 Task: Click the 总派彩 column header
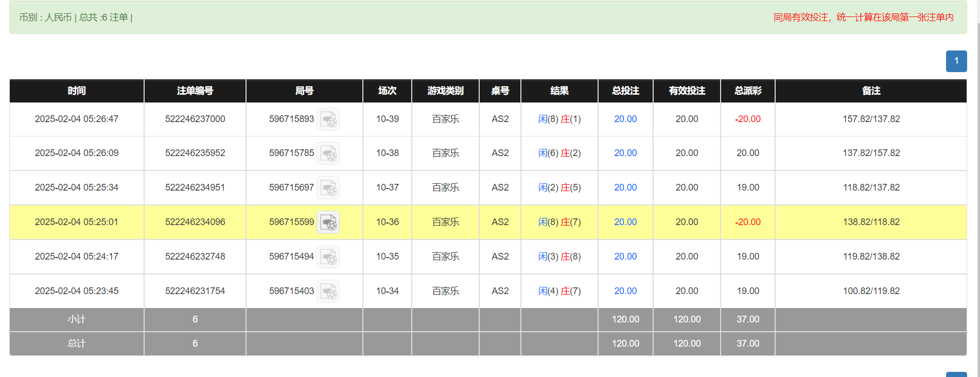click(747, 91)
